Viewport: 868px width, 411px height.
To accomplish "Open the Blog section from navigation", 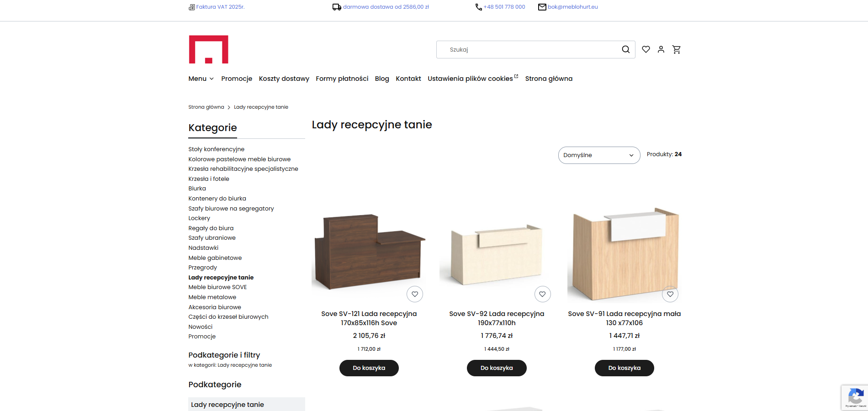I will tap(382, 79).
